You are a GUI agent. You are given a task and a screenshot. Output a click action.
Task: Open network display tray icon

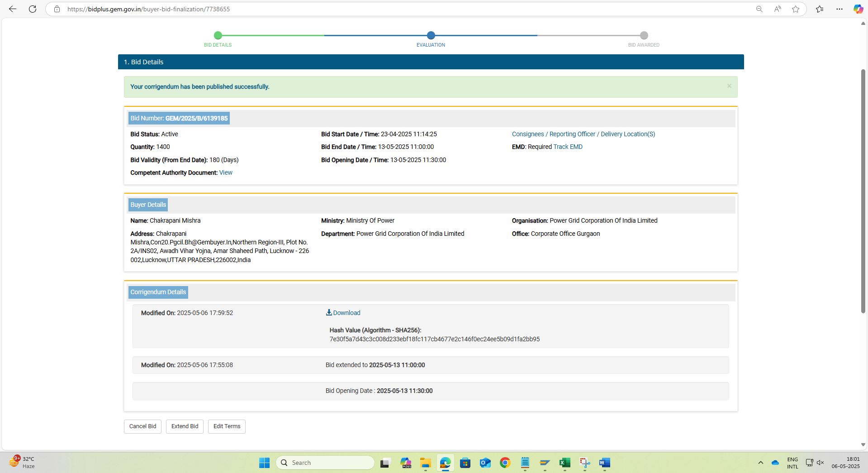pos(810,463)
